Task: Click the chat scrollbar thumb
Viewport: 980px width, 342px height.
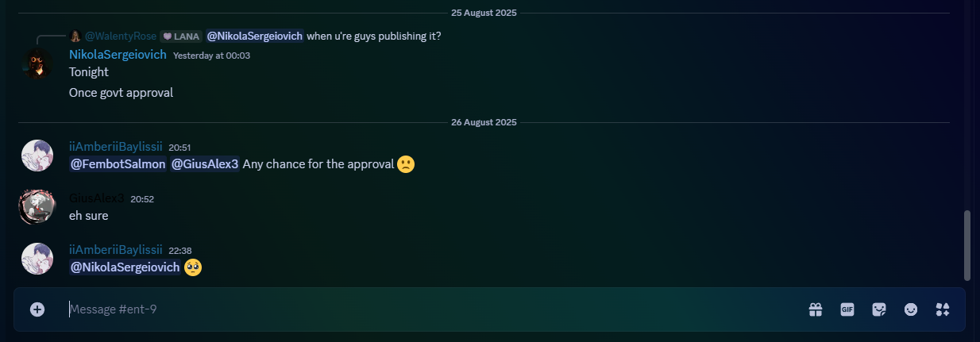Action: click(x=966, y=245)
